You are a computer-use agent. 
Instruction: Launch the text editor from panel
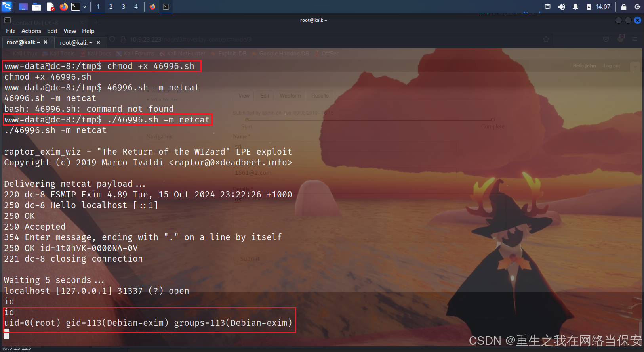coord(50,7)
